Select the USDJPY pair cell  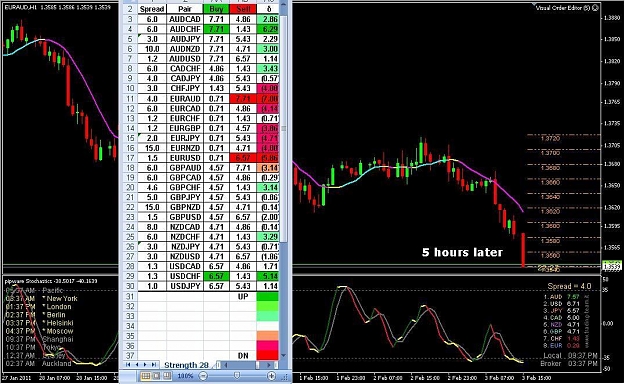click(x=185, y=286)
